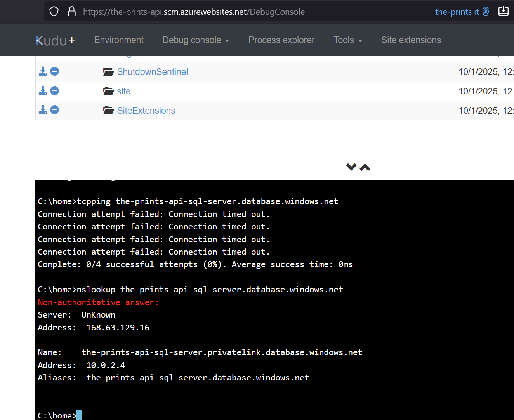The image size is (514, 420).
Task: Click the SiteExtensions row modified date cell
Action: [484, 111]
